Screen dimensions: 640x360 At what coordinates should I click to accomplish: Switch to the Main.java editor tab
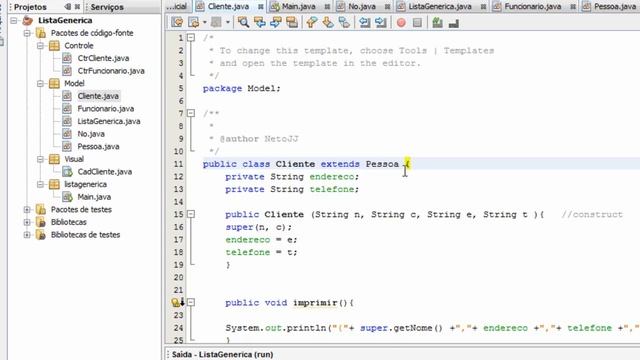(298, 7)
